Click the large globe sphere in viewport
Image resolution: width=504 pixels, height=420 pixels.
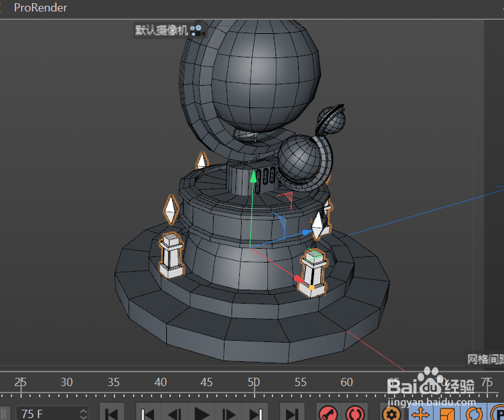(265, 75)
